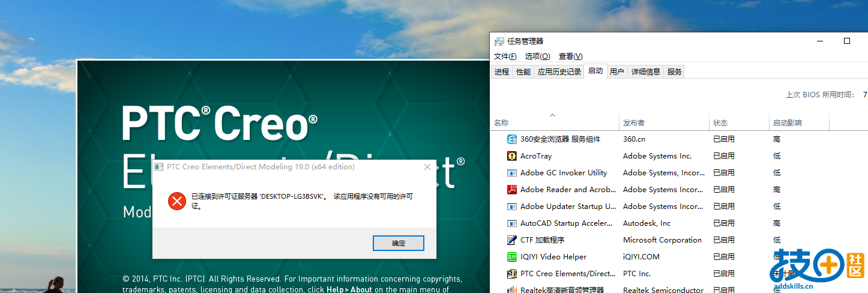Click the 确定 button in the error dialog
The width and height of the screenshot is (868, 293).
click(x=399, y=243)
